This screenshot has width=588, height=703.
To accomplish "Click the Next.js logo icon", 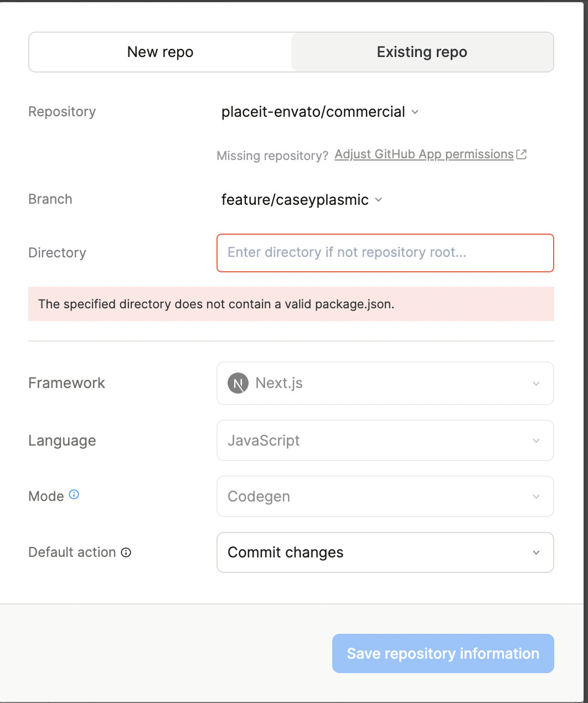I will tap(238, 383).
